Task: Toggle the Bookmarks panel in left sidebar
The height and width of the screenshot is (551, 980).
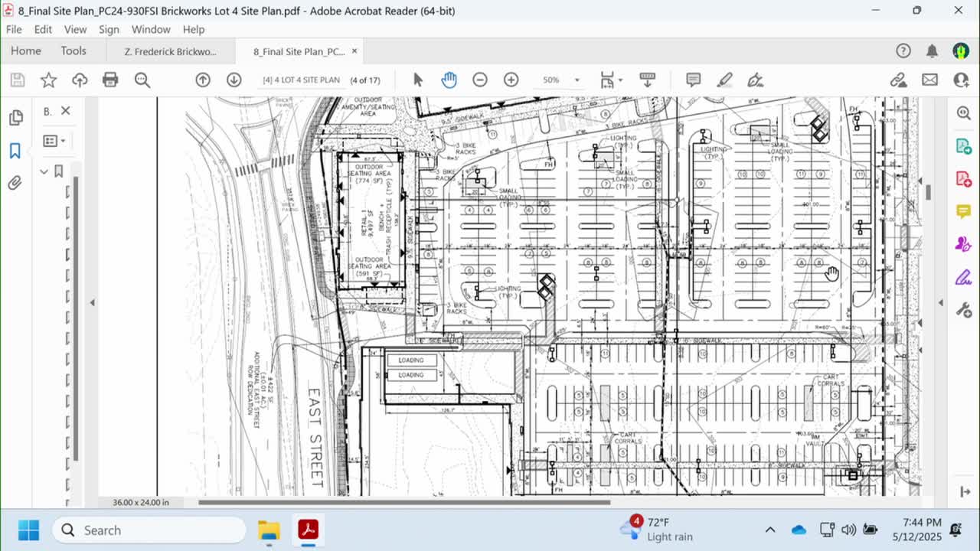Action: (x=15, y=151)
